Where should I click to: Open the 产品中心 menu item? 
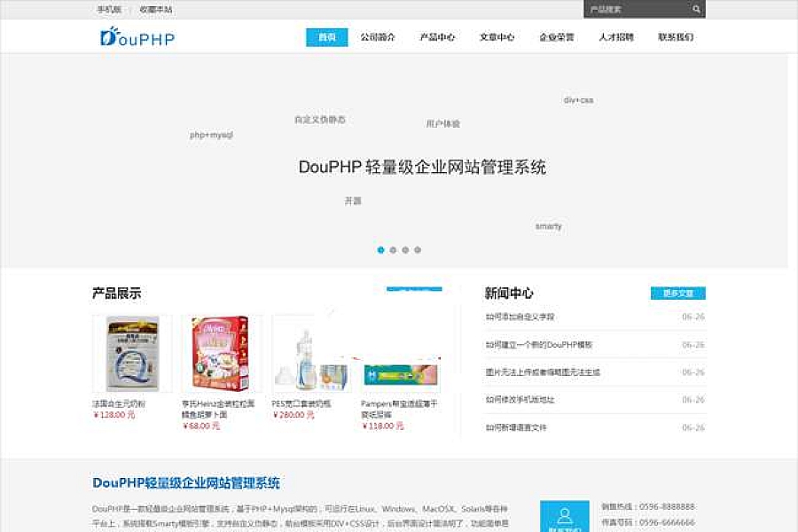point(437,37)
